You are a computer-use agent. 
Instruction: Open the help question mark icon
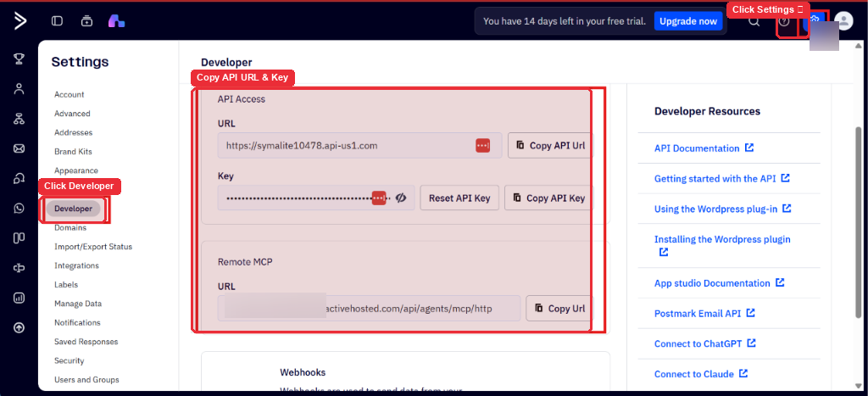[x=784, y=21]
